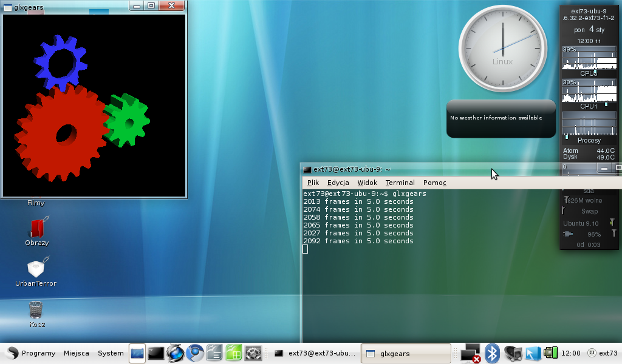Open the 12:00 panel clock
The width and height of the screenshot is (622, 364).
(571, 353)
